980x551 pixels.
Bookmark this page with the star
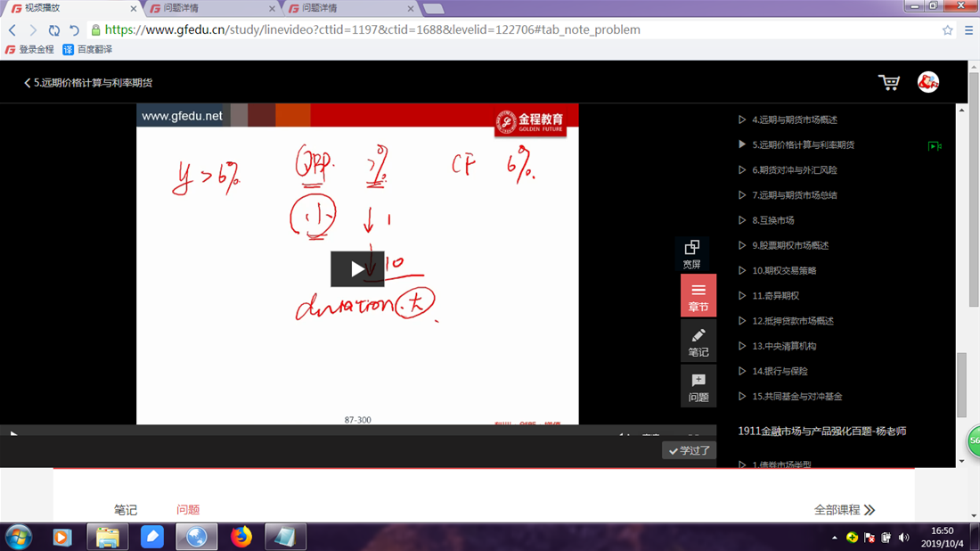coord(948,30)
